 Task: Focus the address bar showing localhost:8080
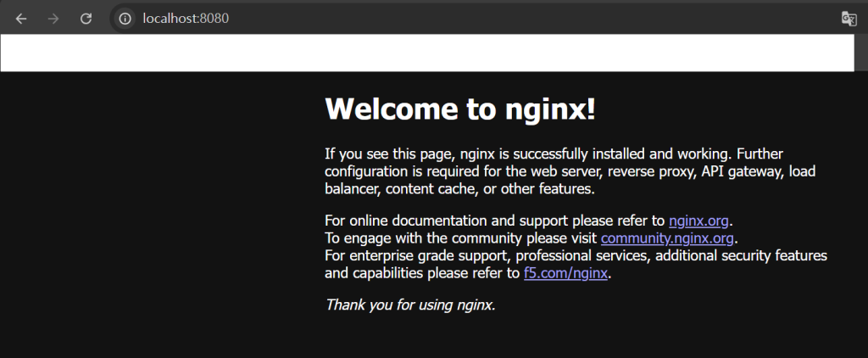[186, 19]
